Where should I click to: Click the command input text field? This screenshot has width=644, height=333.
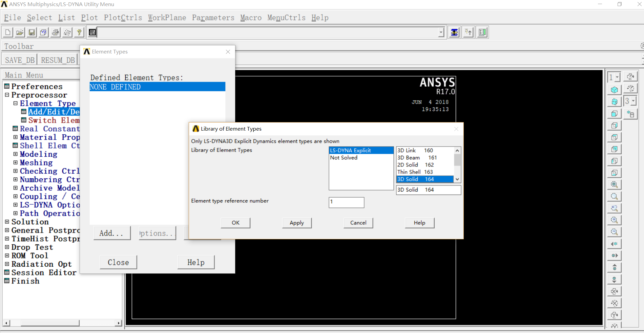(x=268, y=32)
